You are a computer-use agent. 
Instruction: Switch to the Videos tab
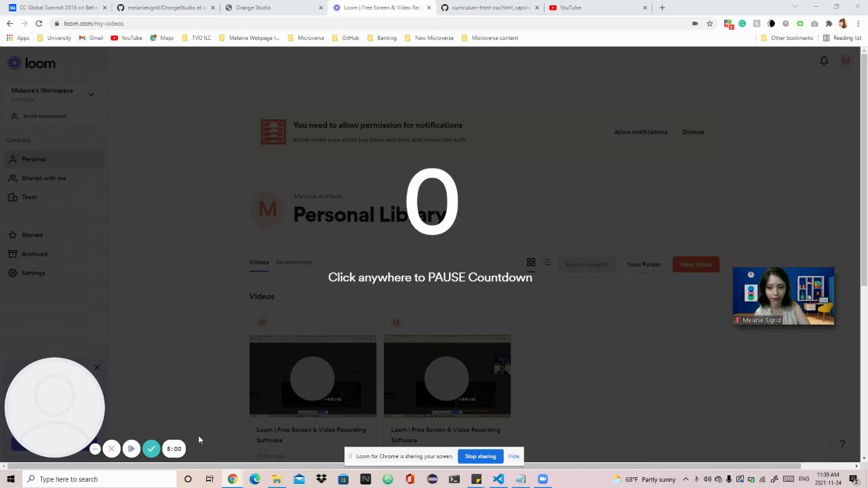click(259, 262)
